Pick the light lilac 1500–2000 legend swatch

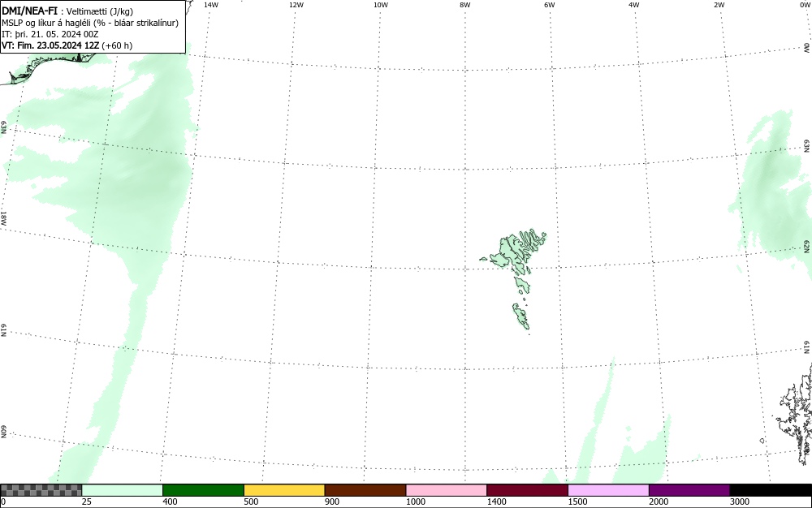(608, 490)
